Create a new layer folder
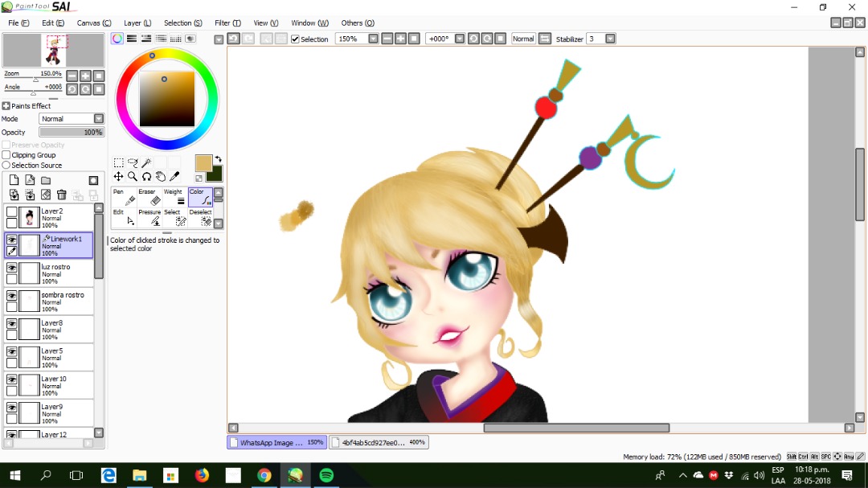The image size is (868, 488). coord(46,180)
